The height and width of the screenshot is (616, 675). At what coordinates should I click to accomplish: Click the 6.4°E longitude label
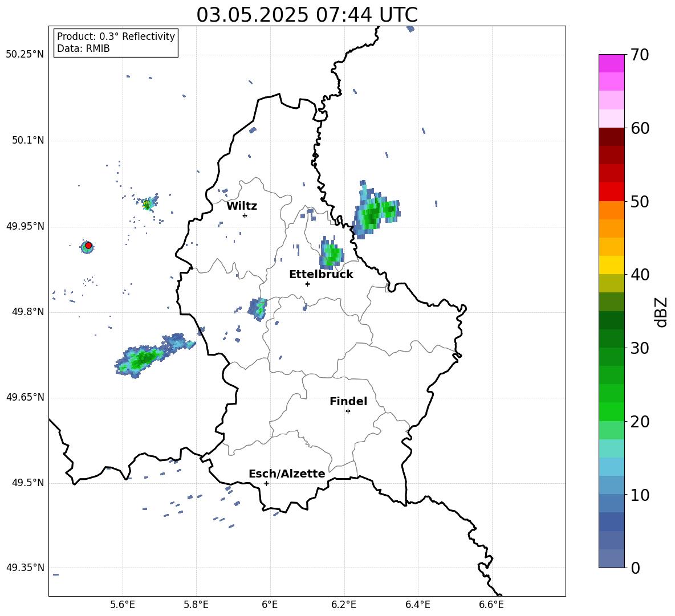[x=418, y=605]
